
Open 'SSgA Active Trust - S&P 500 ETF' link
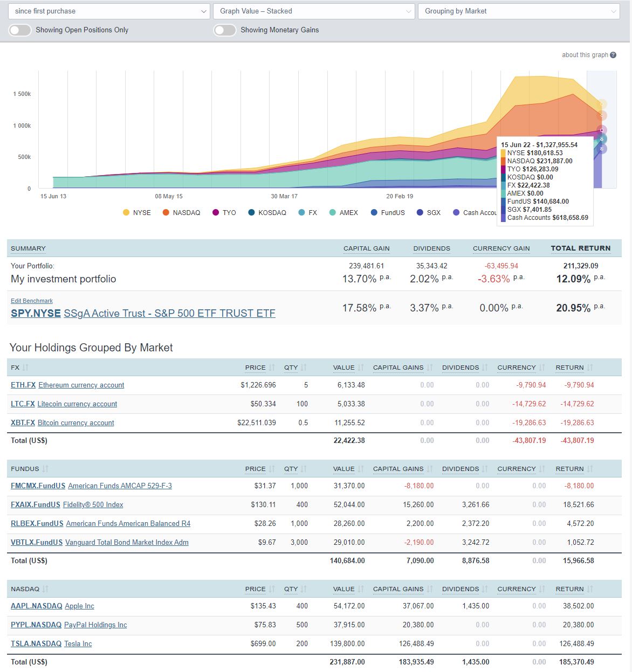(x=169, y=313)
